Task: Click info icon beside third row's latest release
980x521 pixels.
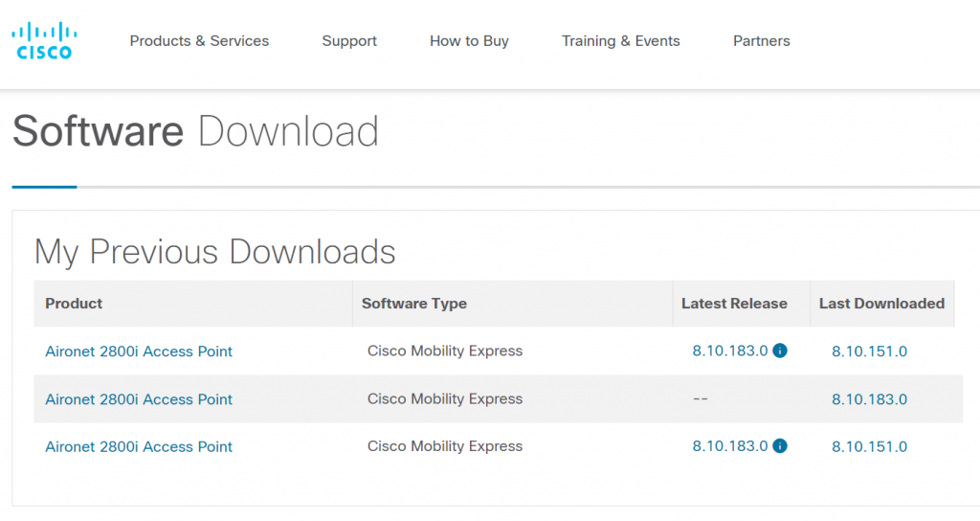Action: [x=780, y=446]
